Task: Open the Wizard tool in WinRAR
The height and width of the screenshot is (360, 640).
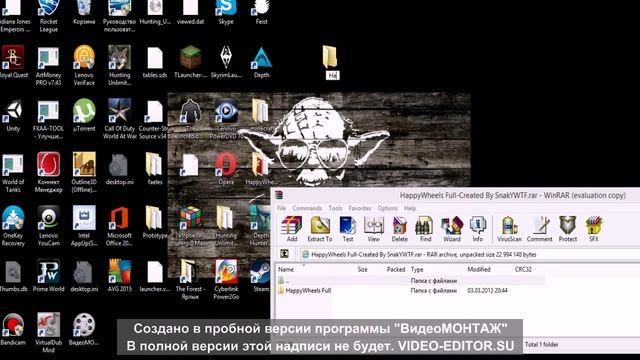Action: coord(451,229)
